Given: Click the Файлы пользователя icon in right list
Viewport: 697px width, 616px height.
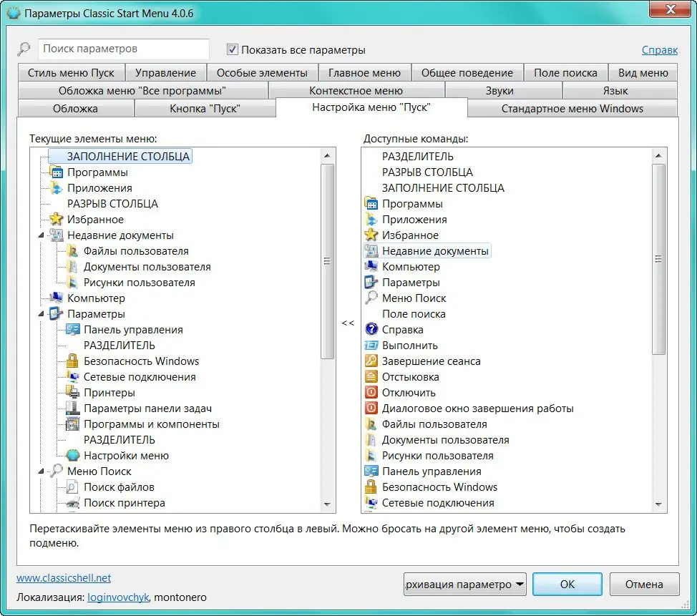Looking at the screenshot, I should pos(371,424).
